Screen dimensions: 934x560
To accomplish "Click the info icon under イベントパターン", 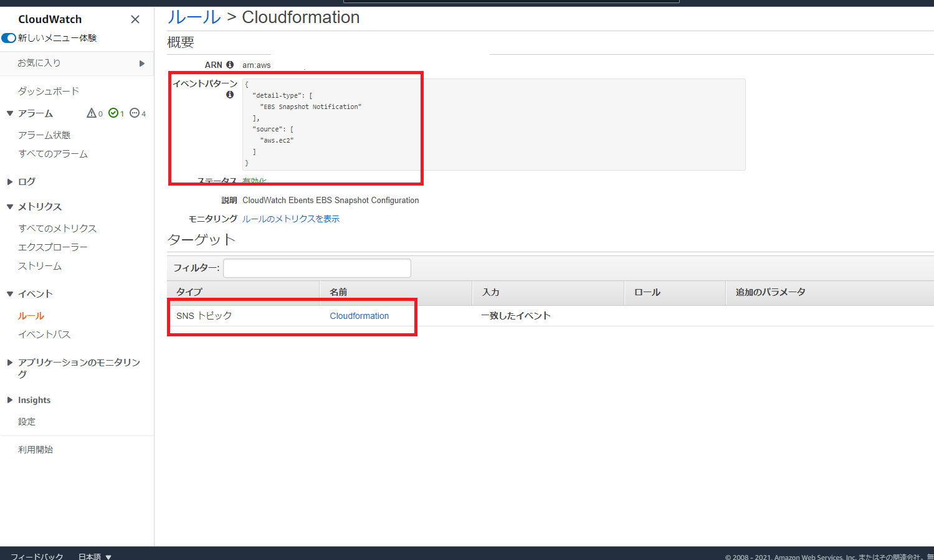I will 230,95.
